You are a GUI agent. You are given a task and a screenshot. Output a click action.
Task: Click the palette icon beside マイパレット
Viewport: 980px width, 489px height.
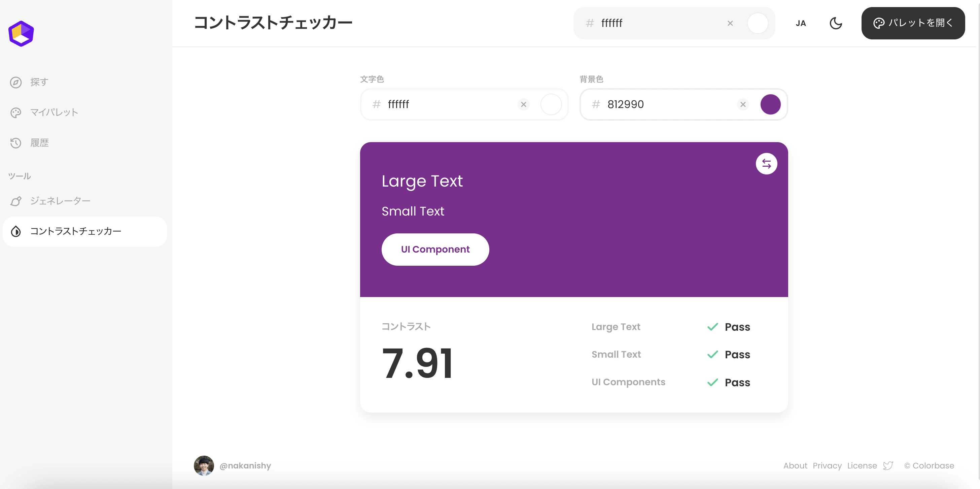tap(15, 113)
